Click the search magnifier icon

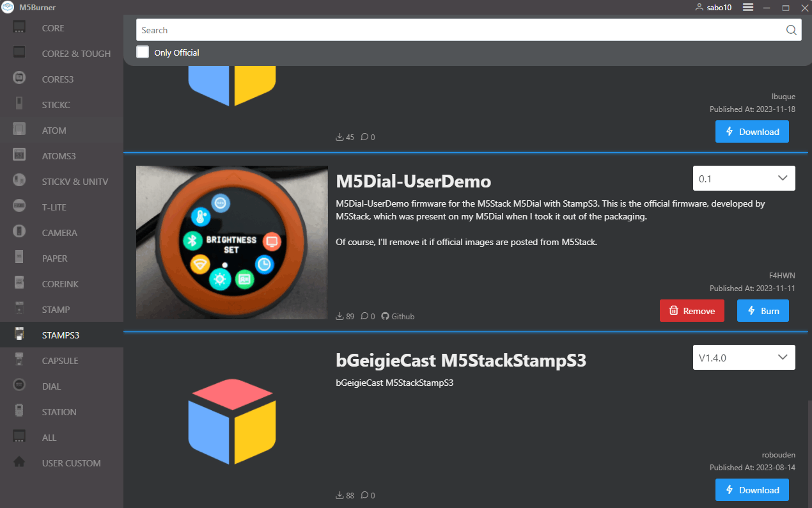pos(791,30)
